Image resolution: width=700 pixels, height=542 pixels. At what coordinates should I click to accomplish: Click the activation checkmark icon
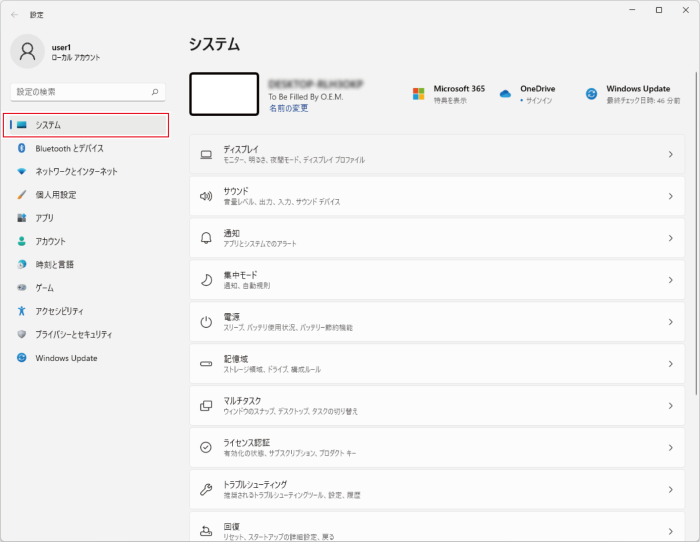pyautogui.click(x=206, y=447)
